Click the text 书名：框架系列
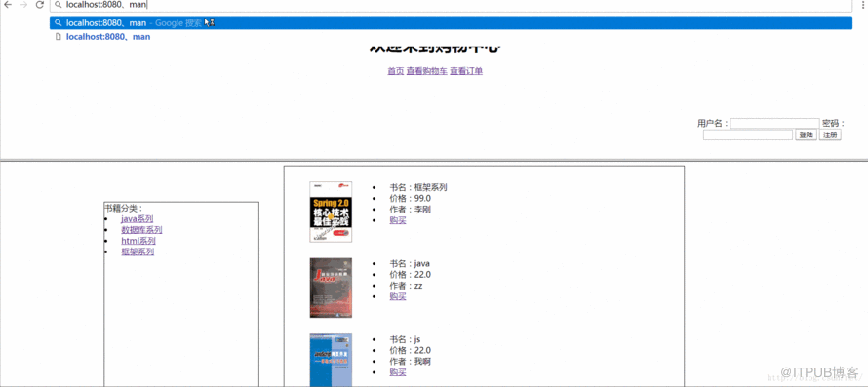Screen dimensions: 868x387 pyautogui.click(x=418, y=188)
